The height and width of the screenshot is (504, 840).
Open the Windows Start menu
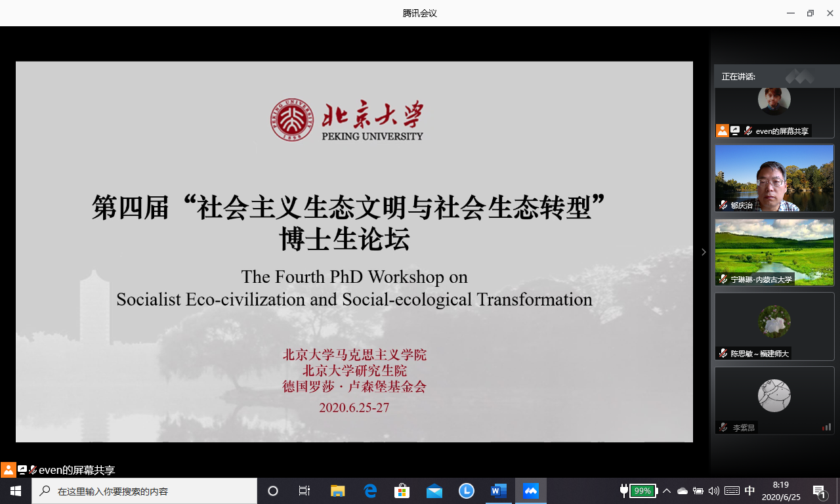(x=16, y=491)
